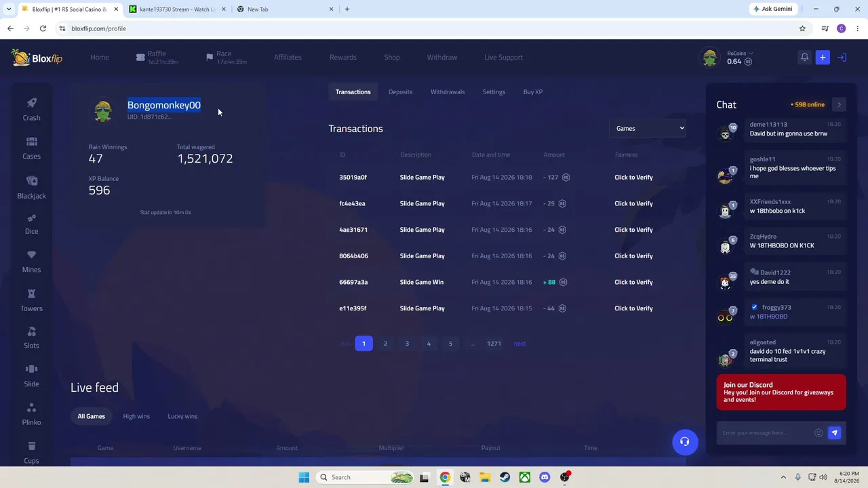Screen dimensions: 868x488
Task: Open the Chrome tab search dropdown
Action: [9, 9]
